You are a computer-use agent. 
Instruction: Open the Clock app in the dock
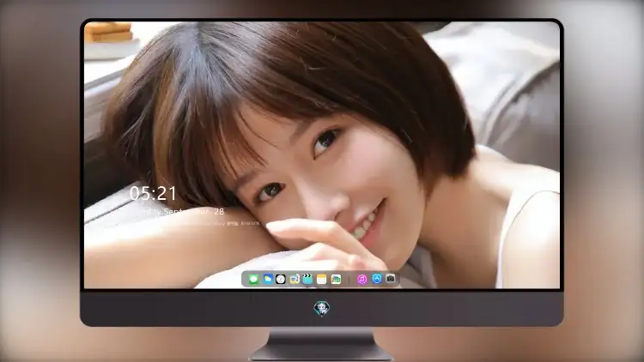click(x=281, y=279)
